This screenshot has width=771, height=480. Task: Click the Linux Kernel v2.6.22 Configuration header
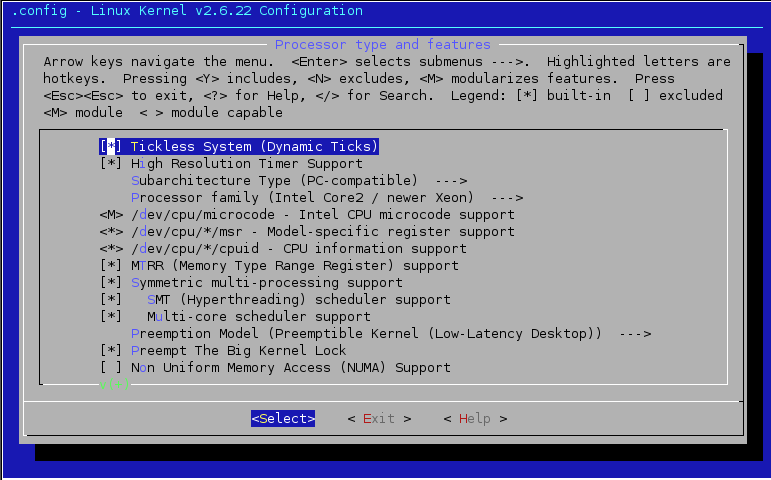pos(227,11)
